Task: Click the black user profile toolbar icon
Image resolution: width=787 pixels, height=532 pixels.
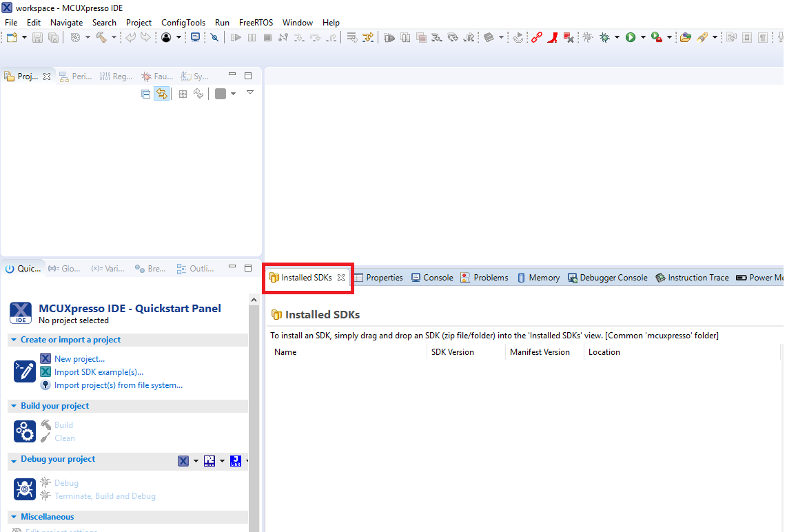Action: 166,37
